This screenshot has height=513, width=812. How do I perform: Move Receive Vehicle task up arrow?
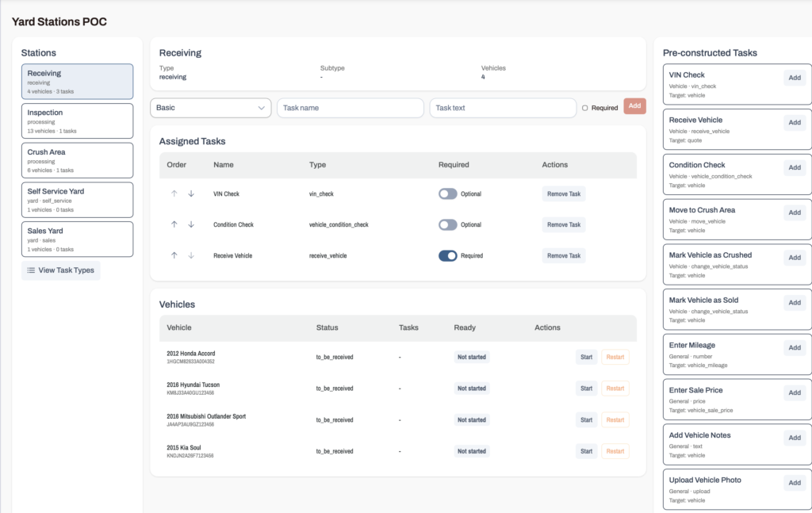(174, 256)
